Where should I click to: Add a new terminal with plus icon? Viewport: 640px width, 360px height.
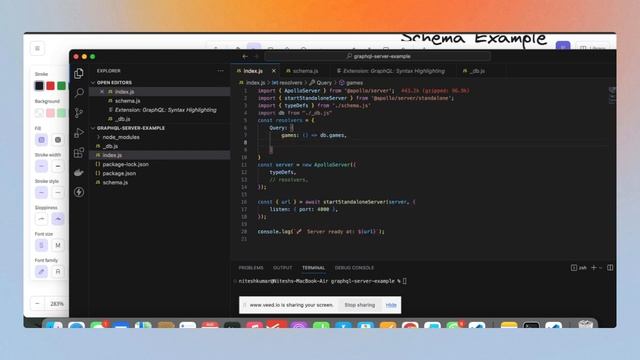click(594, 268)
